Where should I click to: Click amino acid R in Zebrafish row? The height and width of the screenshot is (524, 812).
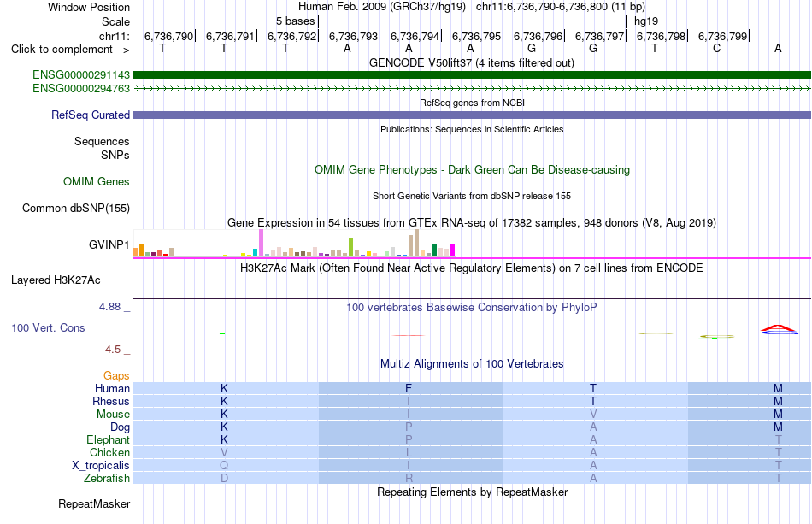coord(409,478)
